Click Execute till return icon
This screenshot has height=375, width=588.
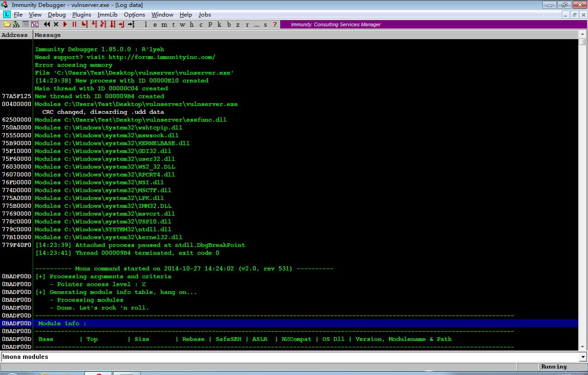pyautogui.click(x=122, y=24)
